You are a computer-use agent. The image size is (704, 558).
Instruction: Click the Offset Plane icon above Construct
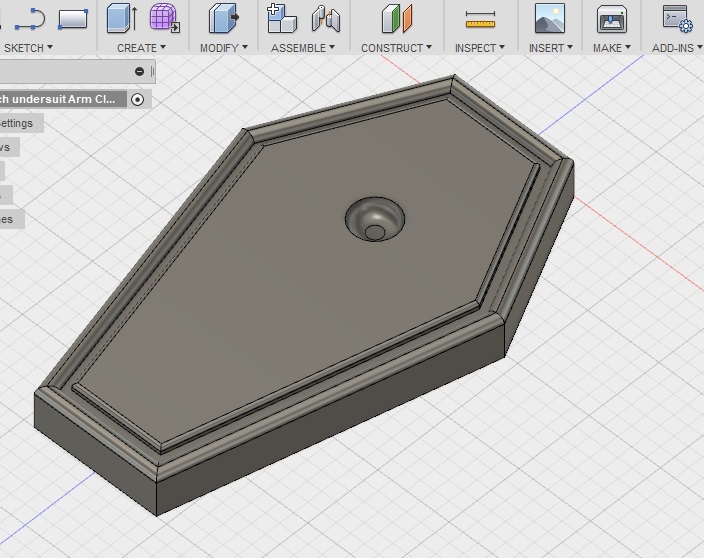[x=397, y=18]
